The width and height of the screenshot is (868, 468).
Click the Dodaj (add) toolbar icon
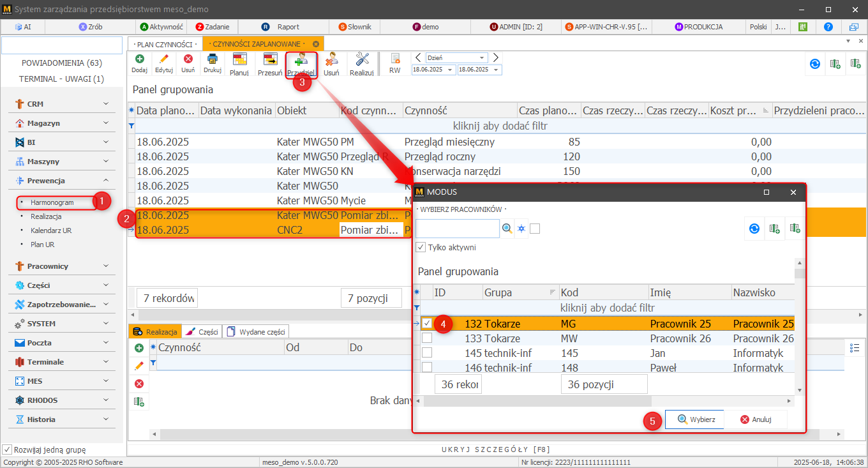click(x=139, y=59)
